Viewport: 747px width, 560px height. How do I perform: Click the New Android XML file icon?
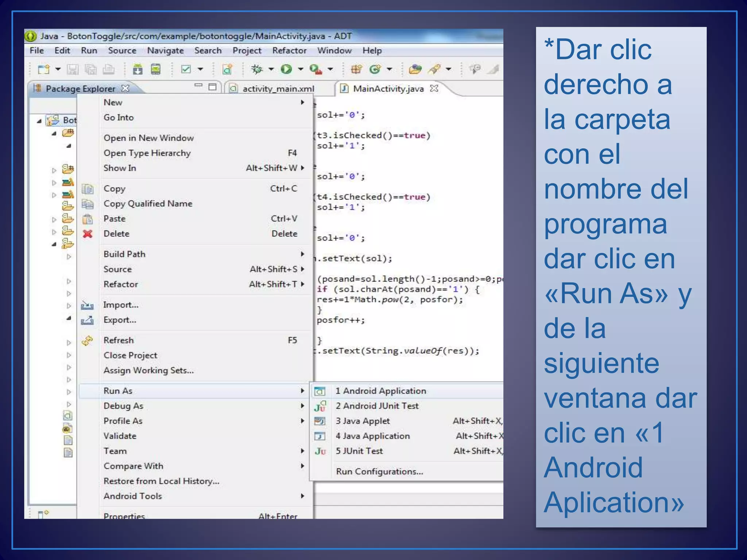[227, 69]
